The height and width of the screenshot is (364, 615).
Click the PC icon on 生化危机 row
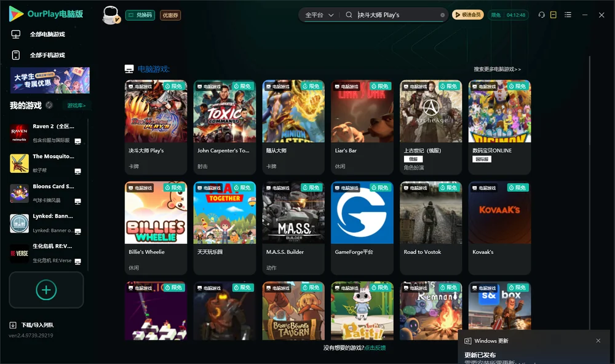77,261
